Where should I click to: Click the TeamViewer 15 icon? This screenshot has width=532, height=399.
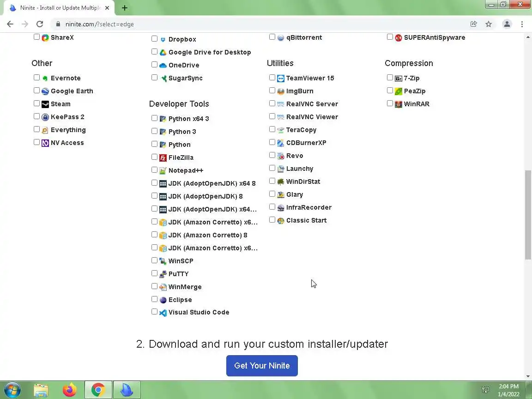pos(281,79)
